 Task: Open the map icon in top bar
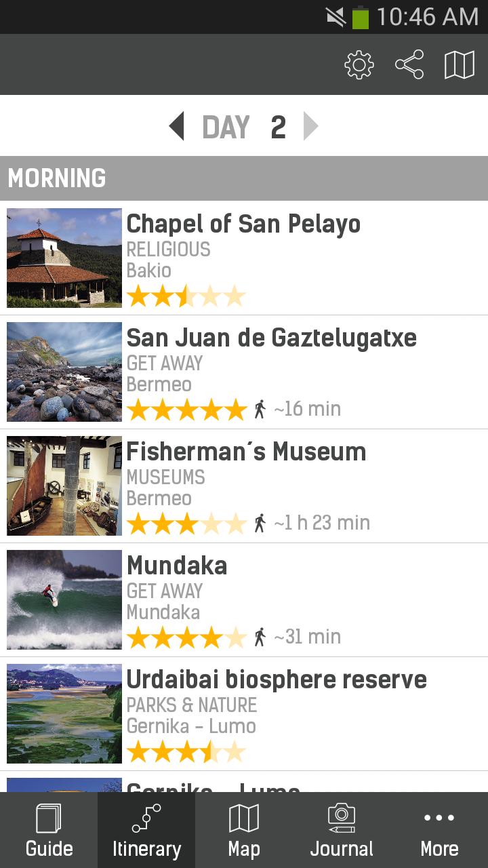460,65
